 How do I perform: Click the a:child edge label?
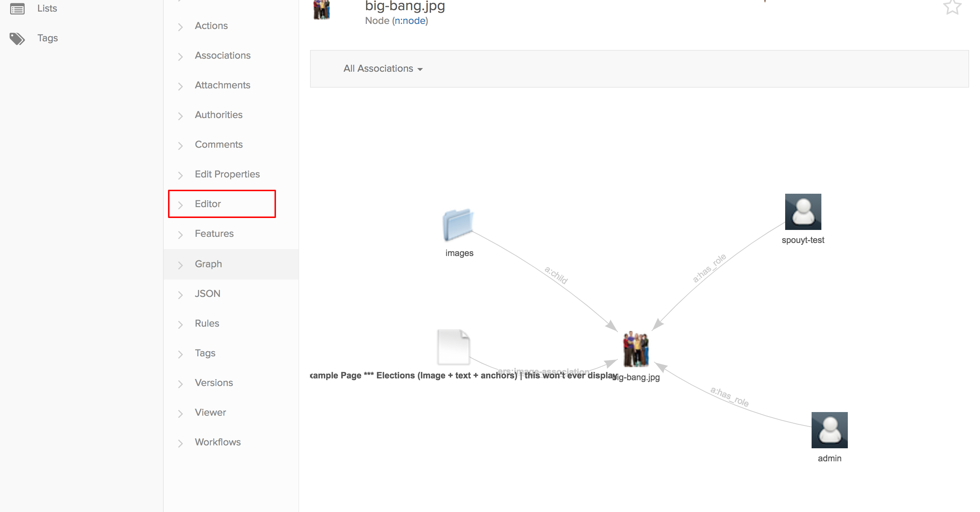click(556, 275)
